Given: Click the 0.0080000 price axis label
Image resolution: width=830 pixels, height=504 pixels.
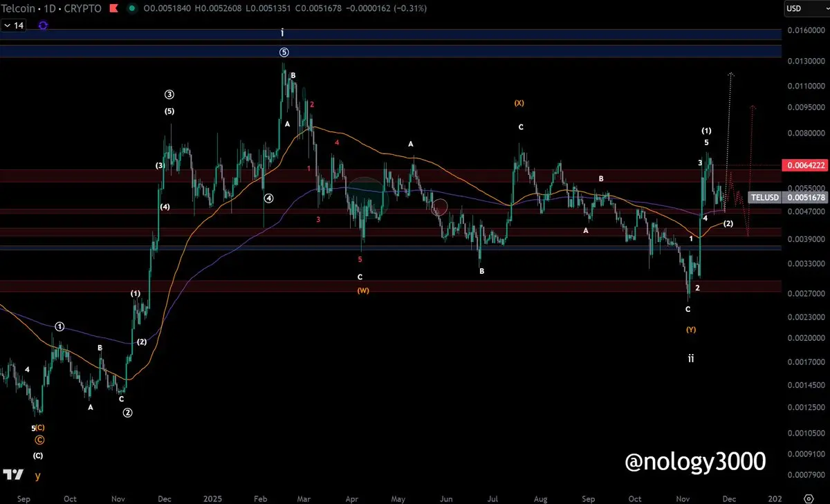Looking at the screenshot, I should (x=805, y=133).
